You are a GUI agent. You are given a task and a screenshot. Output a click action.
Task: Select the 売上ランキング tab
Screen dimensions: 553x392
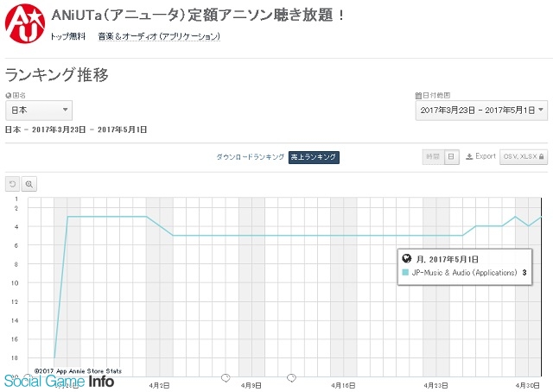314,157
